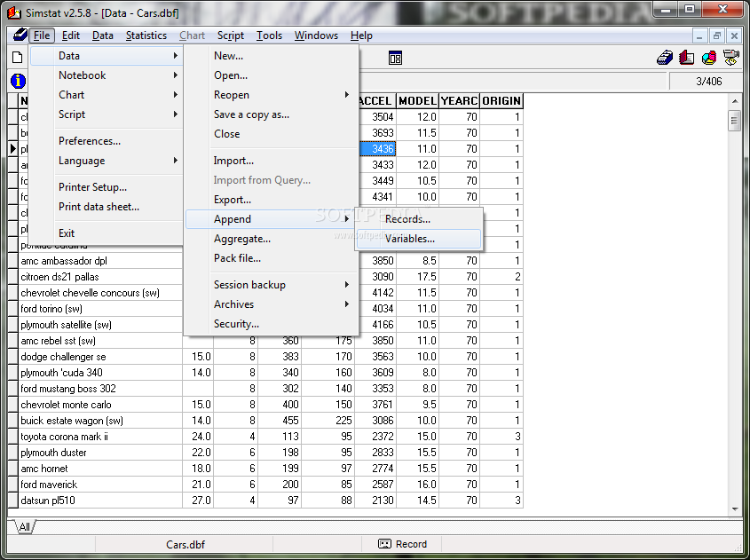The image size is (750, 560).
Task: Open the Notebook submenu in File menu
Action: pyautogui.click(x=107, y=75)
